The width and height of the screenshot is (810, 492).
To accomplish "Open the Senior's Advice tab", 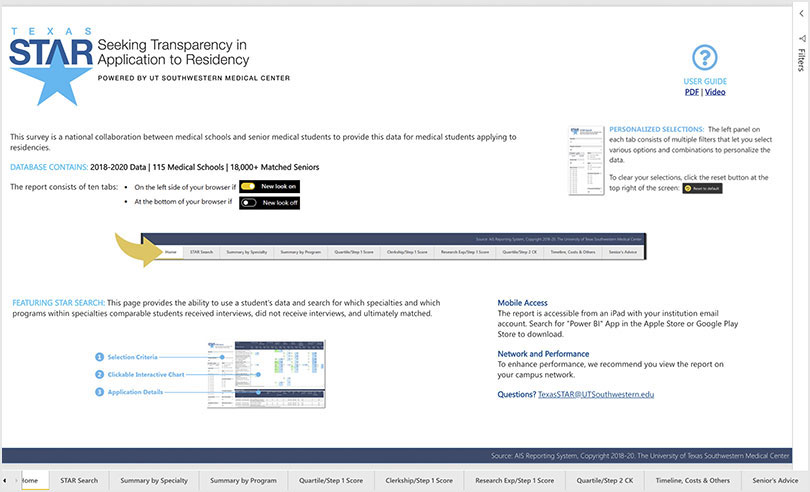I will 775,481.
